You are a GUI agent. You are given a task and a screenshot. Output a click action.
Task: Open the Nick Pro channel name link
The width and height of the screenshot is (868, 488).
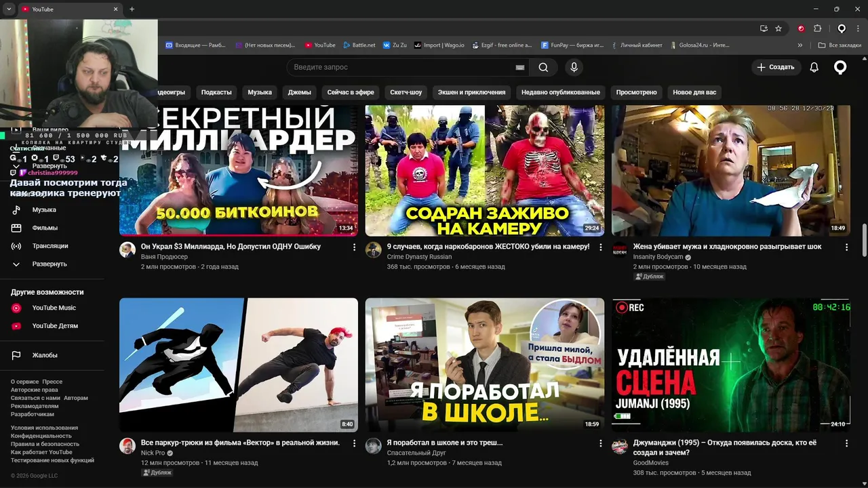pyautogui.click(x=153, y=453)
